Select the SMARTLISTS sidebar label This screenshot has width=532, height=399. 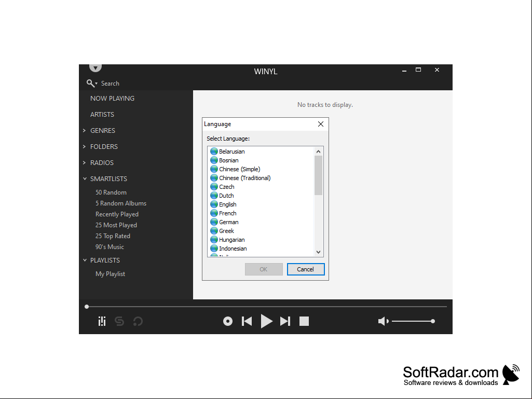point(108,179)
